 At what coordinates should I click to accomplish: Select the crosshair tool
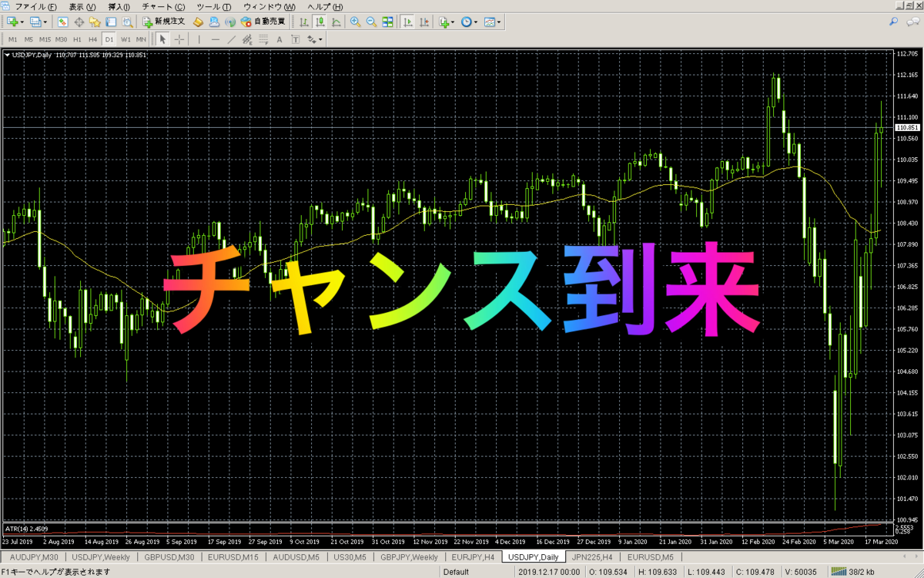pos(179,39)
